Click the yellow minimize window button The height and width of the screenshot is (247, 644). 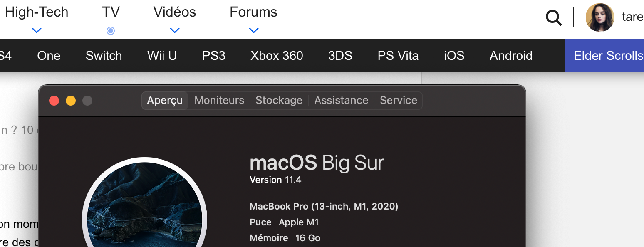[71, 101]
